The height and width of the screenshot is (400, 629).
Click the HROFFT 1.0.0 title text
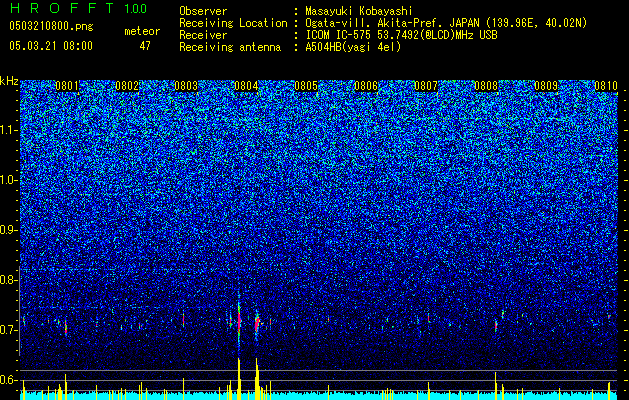(x=78, y=8)
